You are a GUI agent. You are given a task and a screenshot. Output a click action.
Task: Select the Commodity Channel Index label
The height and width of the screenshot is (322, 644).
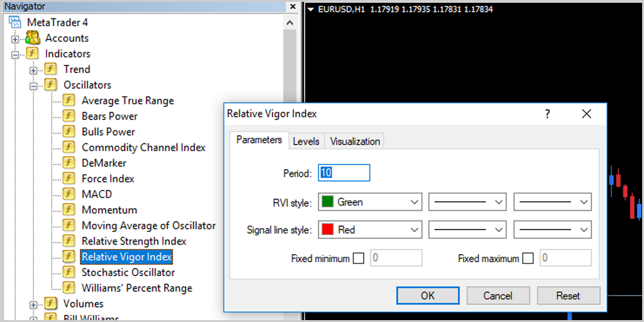[x=143, y=147]
